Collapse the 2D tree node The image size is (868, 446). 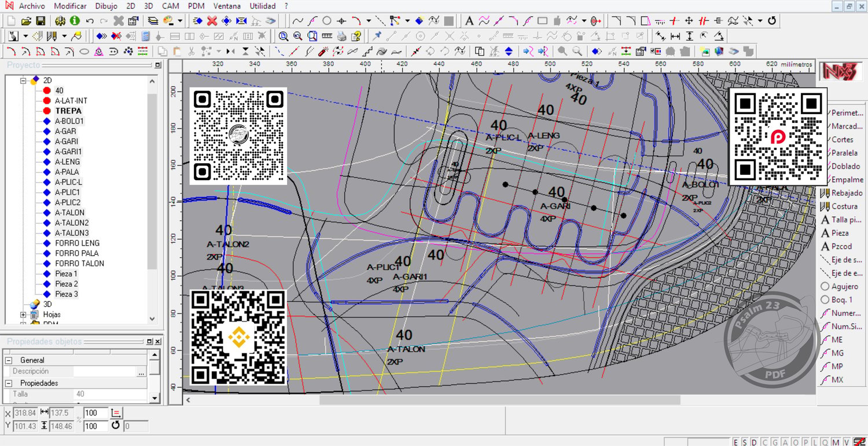24,80
